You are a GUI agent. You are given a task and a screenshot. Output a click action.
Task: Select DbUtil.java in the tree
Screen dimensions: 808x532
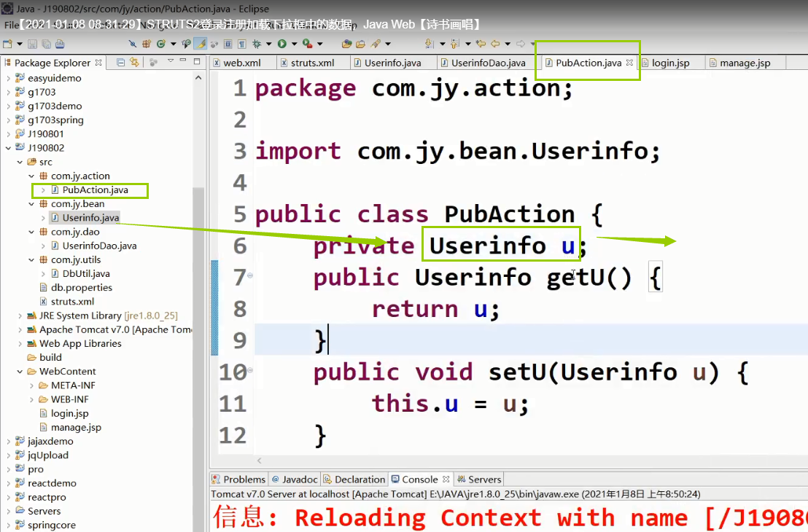pyautogui.click(x=85, y=273)
